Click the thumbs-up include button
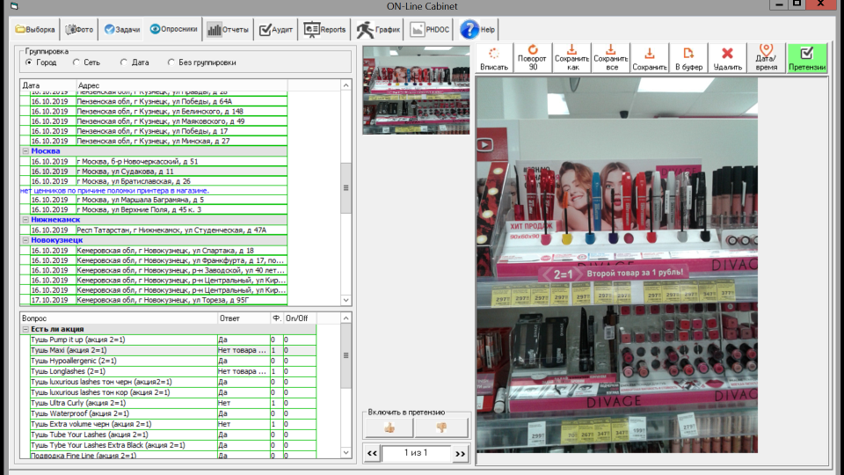This screenshot has width=844, height=475. pyautogui.click(x=389, y=428)
